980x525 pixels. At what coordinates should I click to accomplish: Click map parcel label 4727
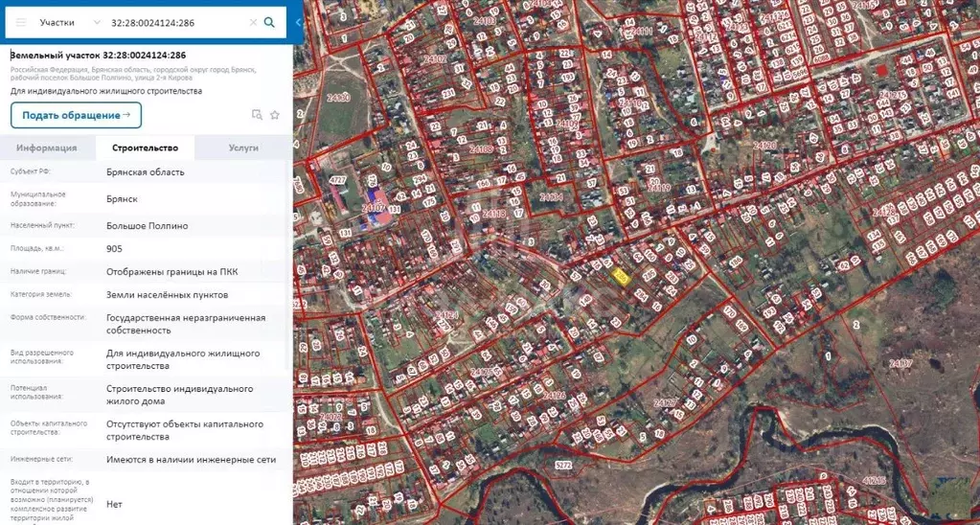pos(338,181)
